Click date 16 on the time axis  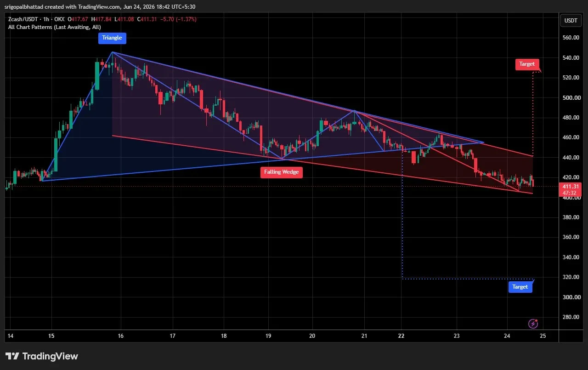[x=120, y=336]
